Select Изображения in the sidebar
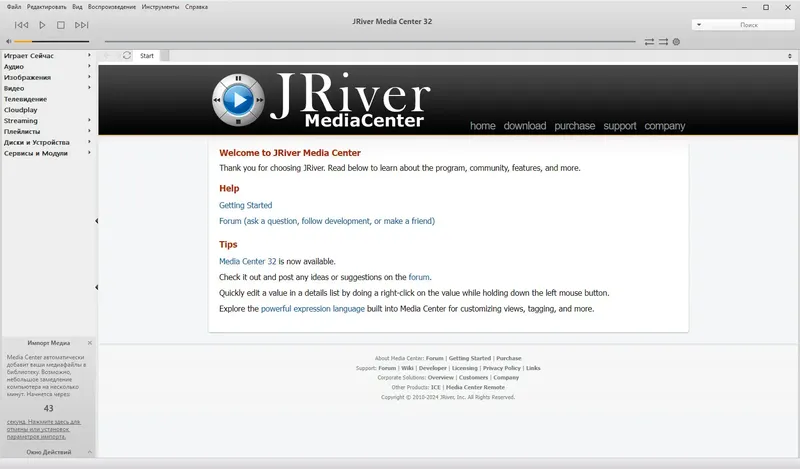800x469 pixels. tap(27, 77)
